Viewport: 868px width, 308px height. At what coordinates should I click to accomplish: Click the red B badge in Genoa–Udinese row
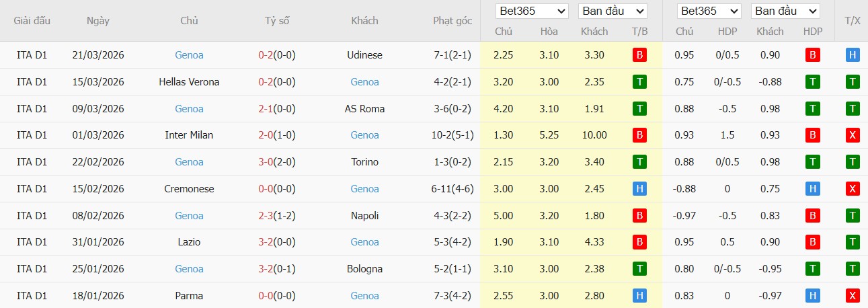639,55
